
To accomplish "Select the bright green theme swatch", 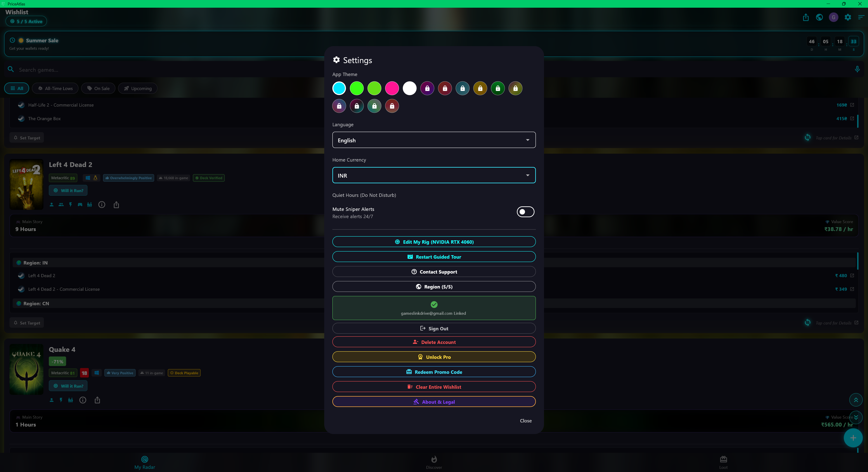I will point(357,88).
